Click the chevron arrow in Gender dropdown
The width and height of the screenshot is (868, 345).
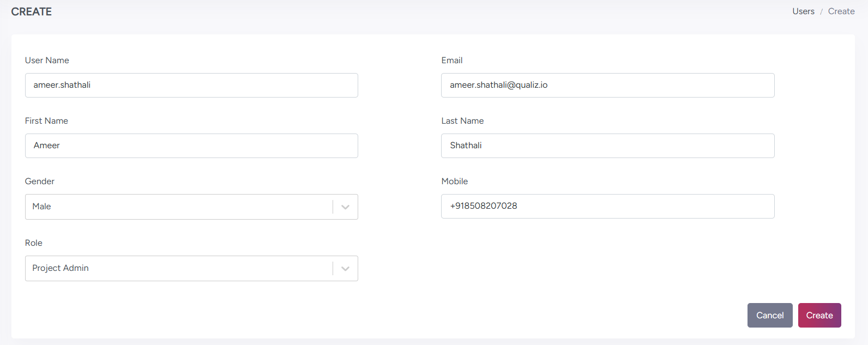coord(345,207)
